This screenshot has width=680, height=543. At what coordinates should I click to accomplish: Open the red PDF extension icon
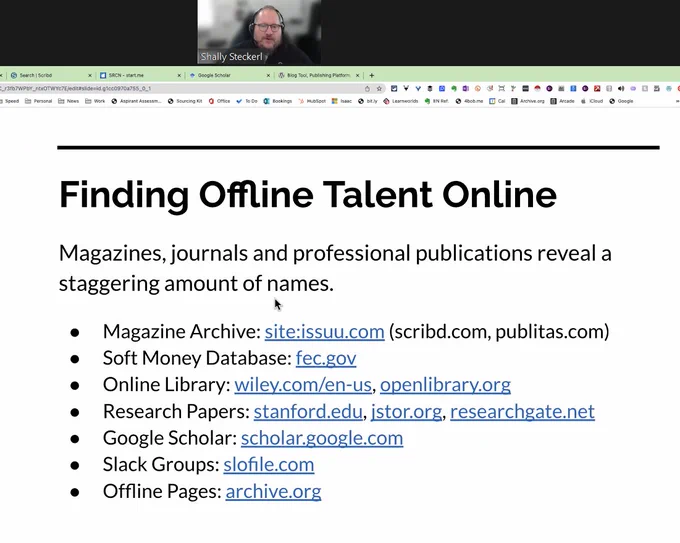[597, 88]
